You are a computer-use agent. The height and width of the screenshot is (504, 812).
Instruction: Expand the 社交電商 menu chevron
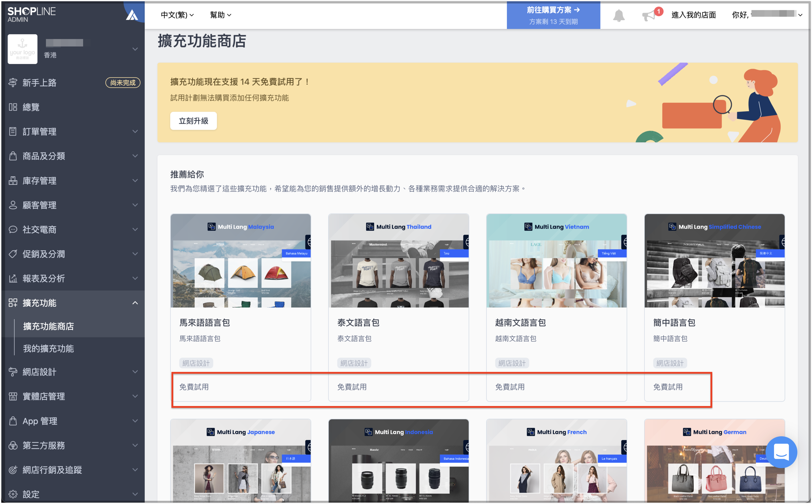pos(135,229)
